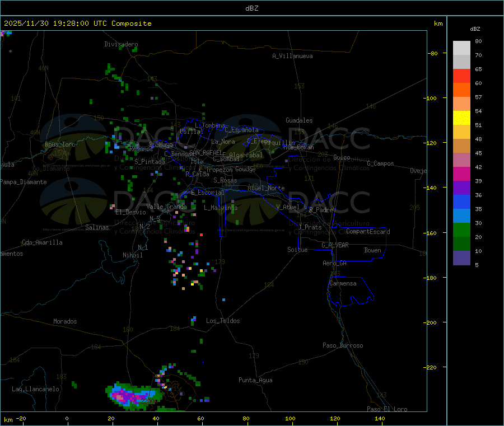Click the Los_Toldos label
The image size is (504, 426).
pos(223,321)
